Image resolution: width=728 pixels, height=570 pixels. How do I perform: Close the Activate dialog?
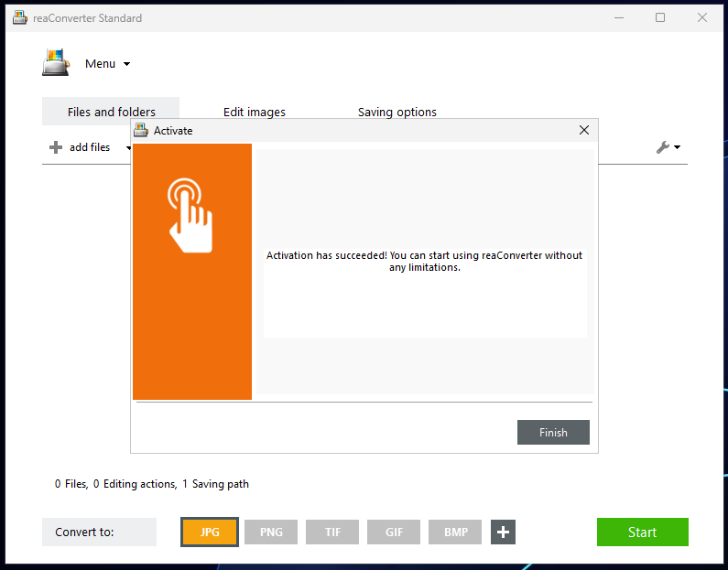tap(584, 130)
